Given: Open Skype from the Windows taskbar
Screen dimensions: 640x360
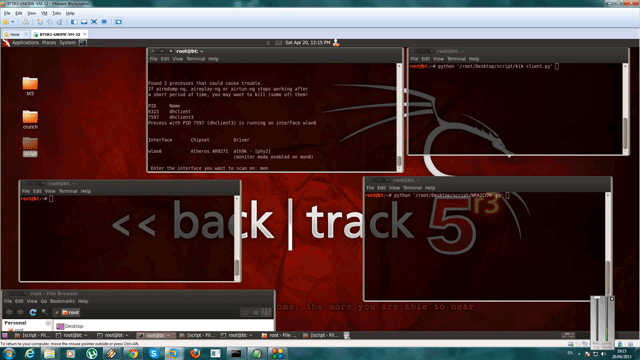Looking at the screenshot, I should point(153,353).
